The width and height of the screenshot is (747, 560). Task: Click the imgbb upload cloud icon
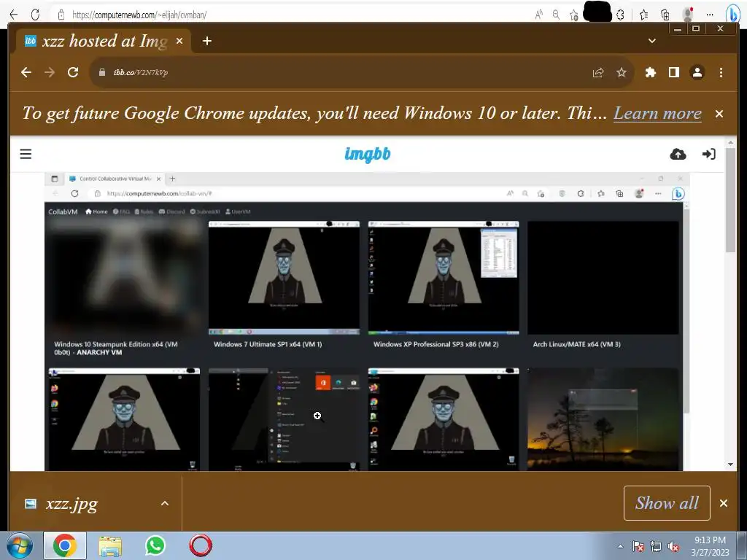pos(678,154)
